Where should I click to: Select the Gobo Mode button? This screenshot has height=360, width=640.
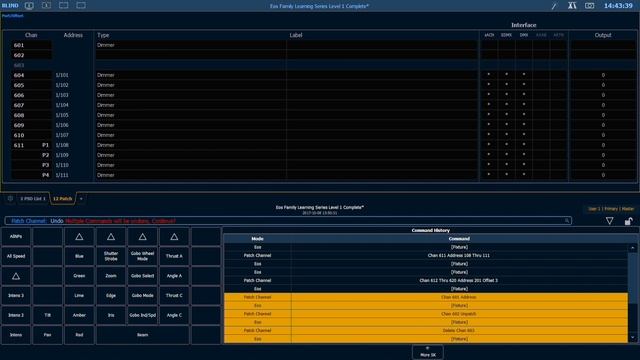click(142, 296)
